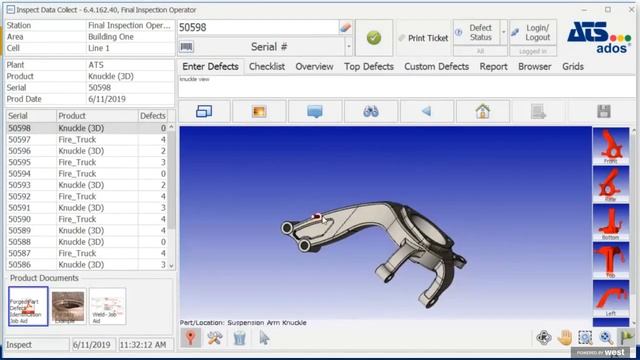Expand the Defect Status dropdown arrow

click(503, 32)
